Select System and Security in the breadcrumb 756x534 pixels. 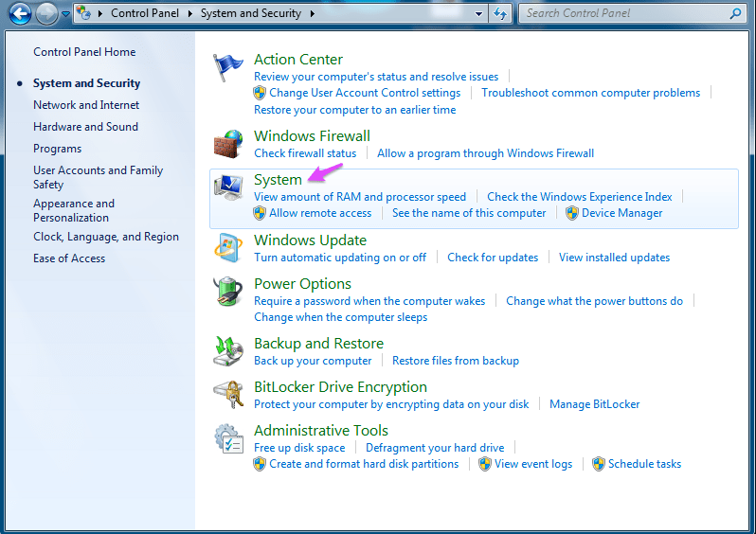point(251,13)
